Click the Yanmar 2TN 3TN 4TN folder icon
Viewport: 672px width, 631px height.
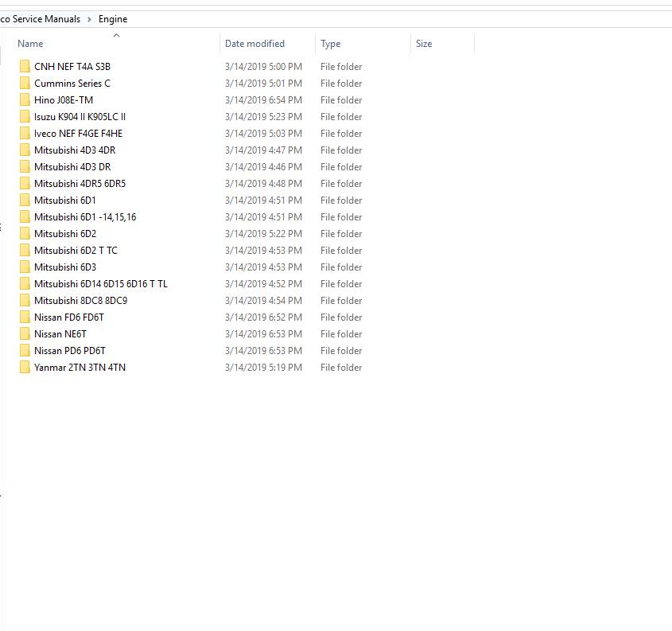pos(25,367)
